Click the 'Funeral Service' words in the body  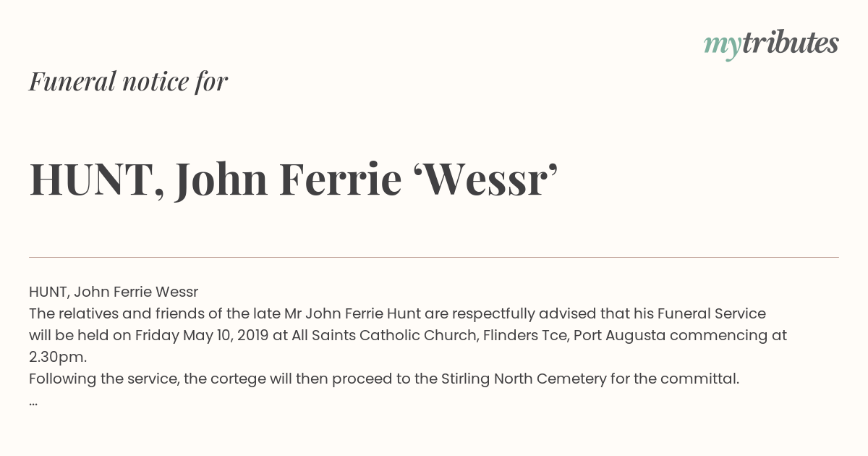[x=712, y=314]
